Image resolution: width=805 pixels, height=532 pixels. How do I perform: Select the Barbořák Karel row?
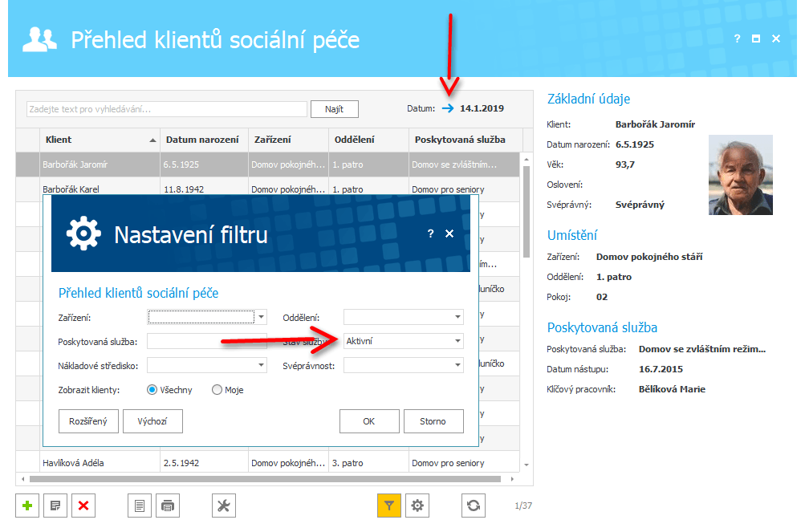(x=267, y=186)
